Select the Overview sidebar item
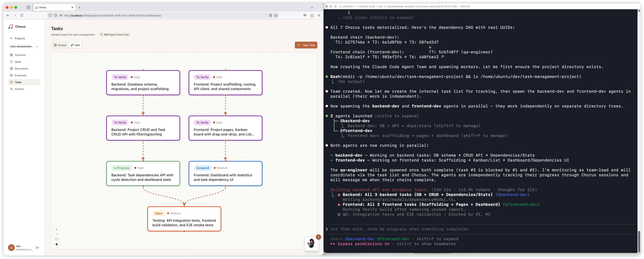The width and height of the screenshot is (644, 259). pos(20,55)
